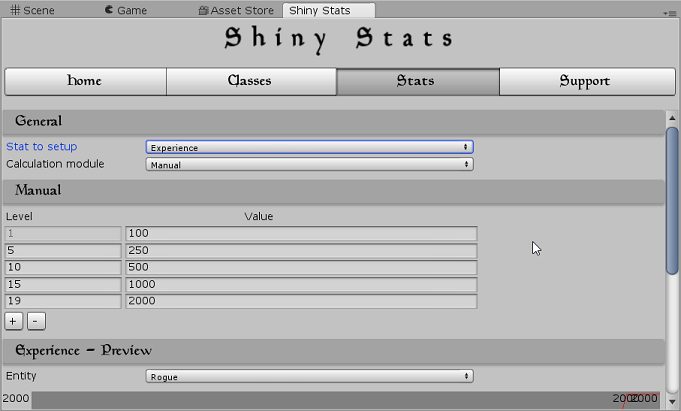Click the vertical scrollbar on the right
The height and width of the screenshot is (411, 681).
pos(672,200)
